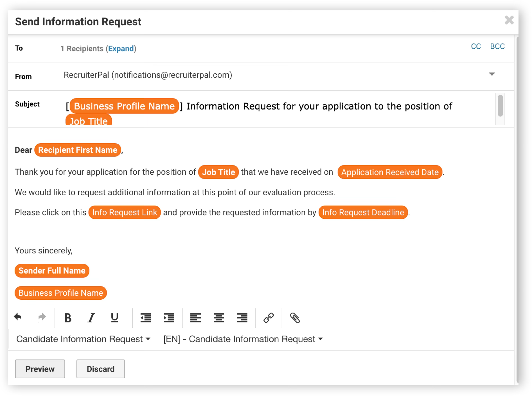Align text to the right

tap(242, 318)
